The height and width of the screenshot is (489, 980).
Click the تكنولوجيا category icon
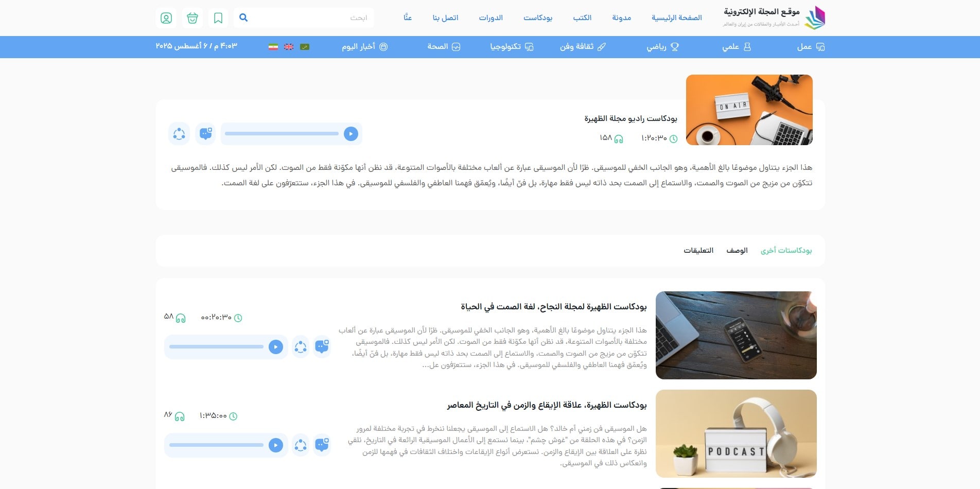point(529,47)
